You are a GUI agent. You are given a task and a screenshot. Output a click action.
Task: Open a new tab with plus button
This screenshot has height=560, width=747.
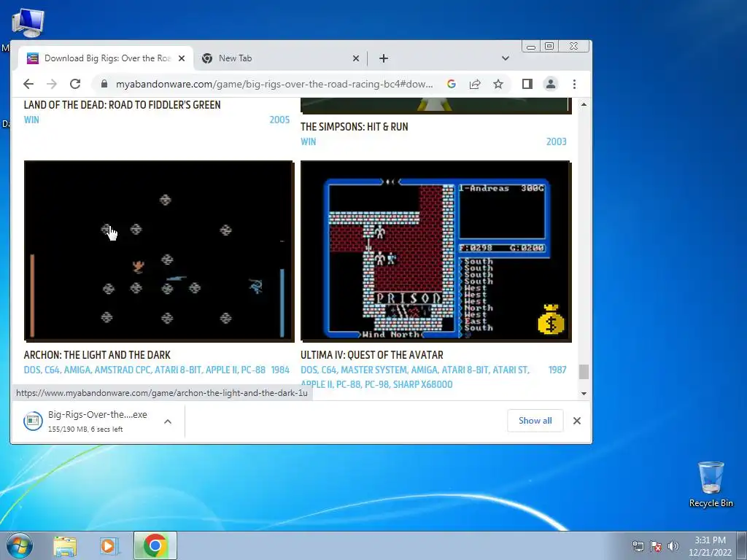point(384,58)
